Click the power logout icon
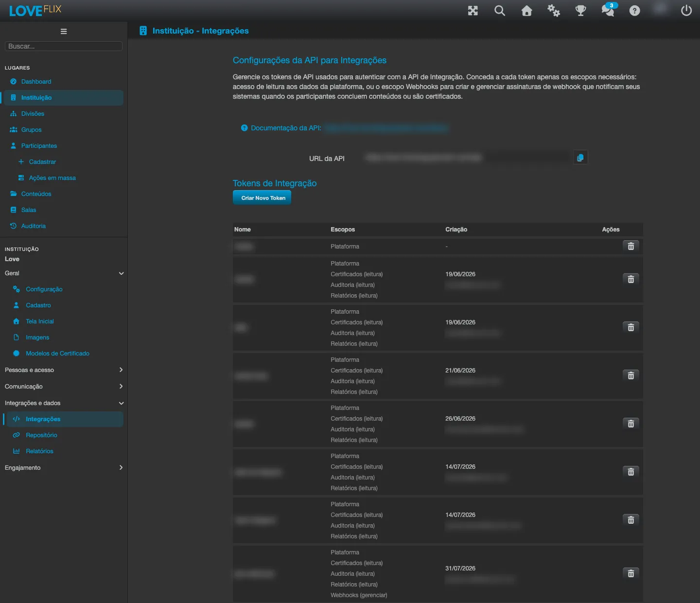Viewport: 700px width, 603px height. [x=686, y=11]
